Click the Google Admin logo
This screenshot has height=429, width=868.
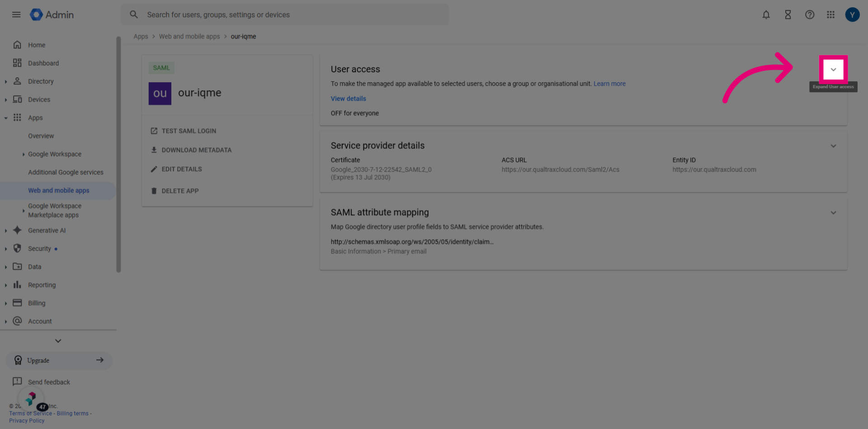click(52, 14)
